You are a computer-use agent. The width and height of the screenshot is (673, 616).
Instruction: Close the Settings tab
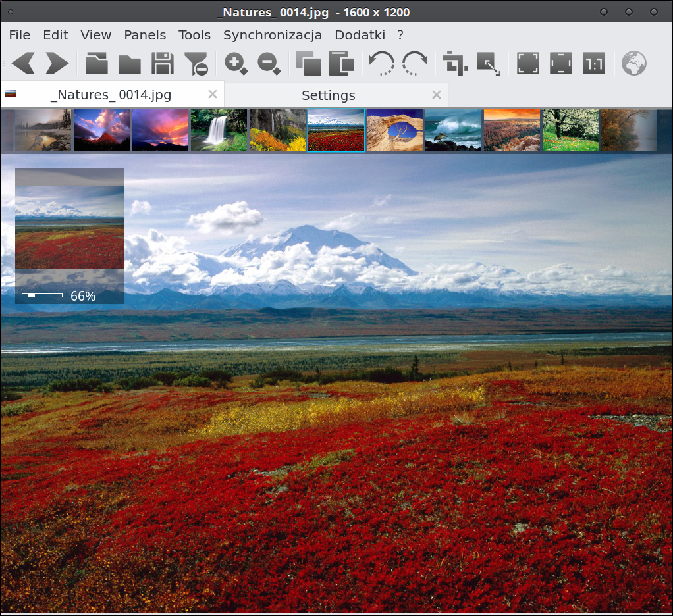click(x=437, y=95)
